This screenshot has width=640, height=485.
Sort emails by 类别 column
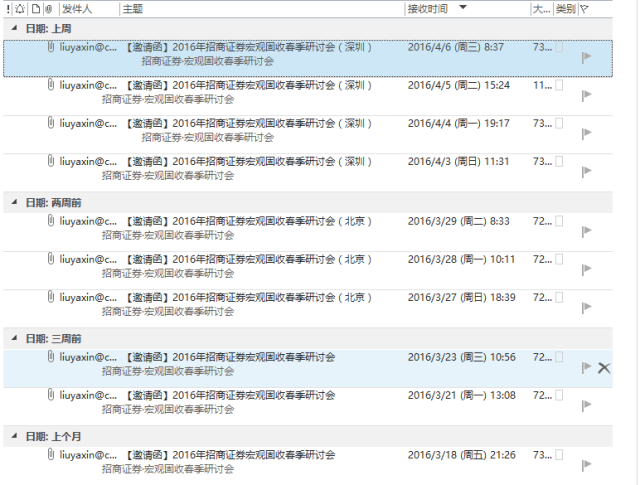[x=565, y=9]
